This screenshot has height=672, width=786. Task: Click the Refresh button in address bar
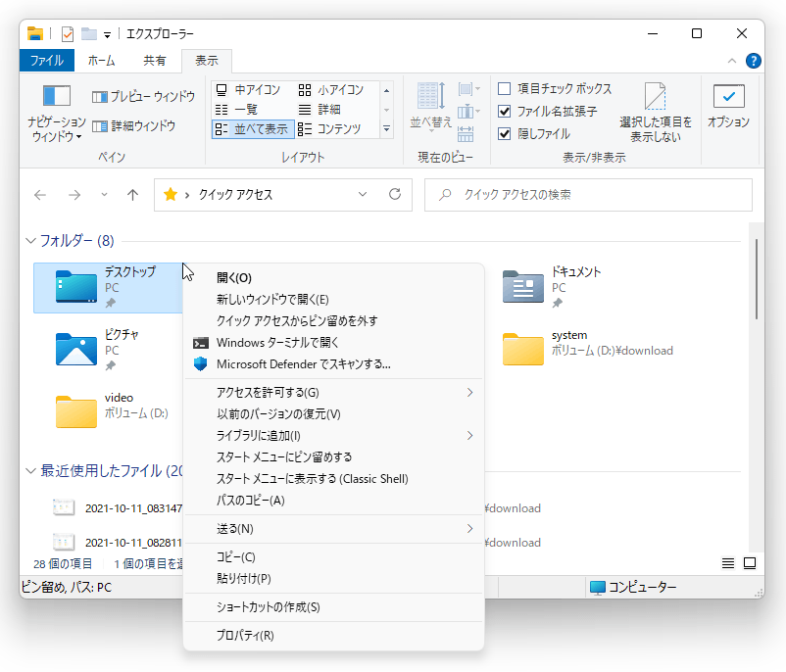[x=395, y=194]
